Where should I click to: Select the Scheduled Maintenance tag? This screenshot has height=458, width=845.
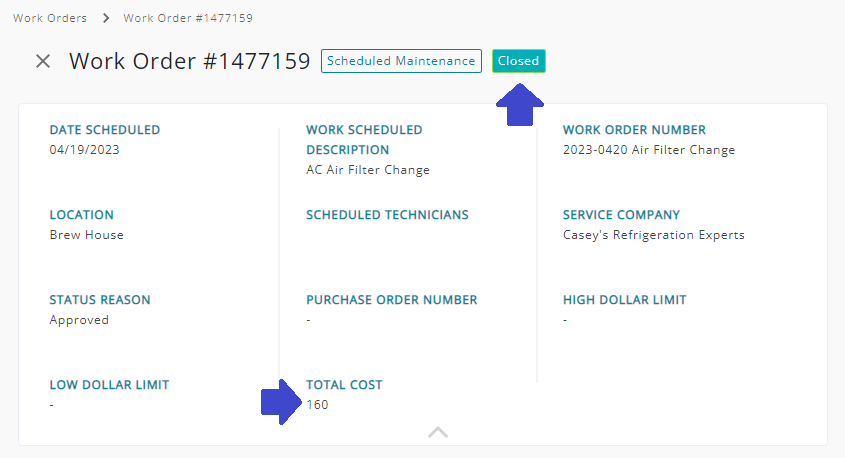click(x=401, y=61)
